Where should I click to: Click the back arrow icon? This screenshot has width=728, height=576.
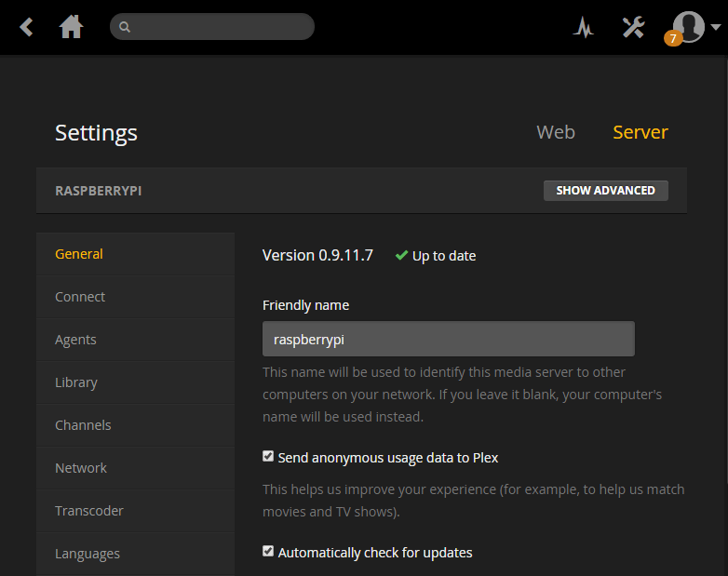click(x=27, y=27)
